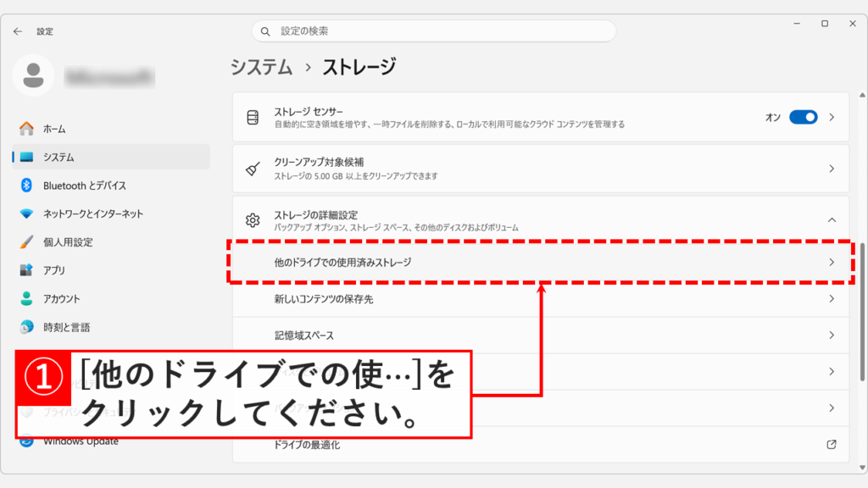Open クリーンアップ対象候補 chevron
The height and width of the screenshot is (488, 868).
(832, 169)
